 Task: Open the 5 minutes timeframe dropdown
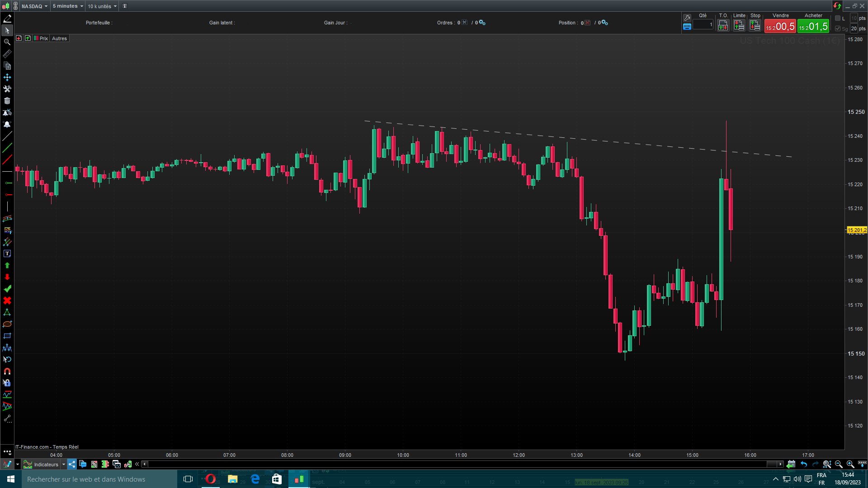[68, 6]
